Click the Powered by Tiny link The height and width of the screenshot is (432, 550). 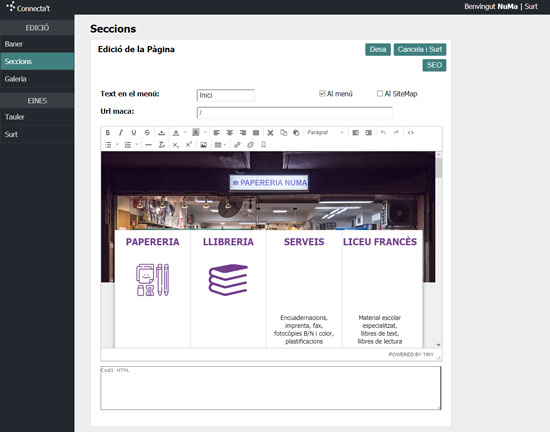[x=411, y=355]
